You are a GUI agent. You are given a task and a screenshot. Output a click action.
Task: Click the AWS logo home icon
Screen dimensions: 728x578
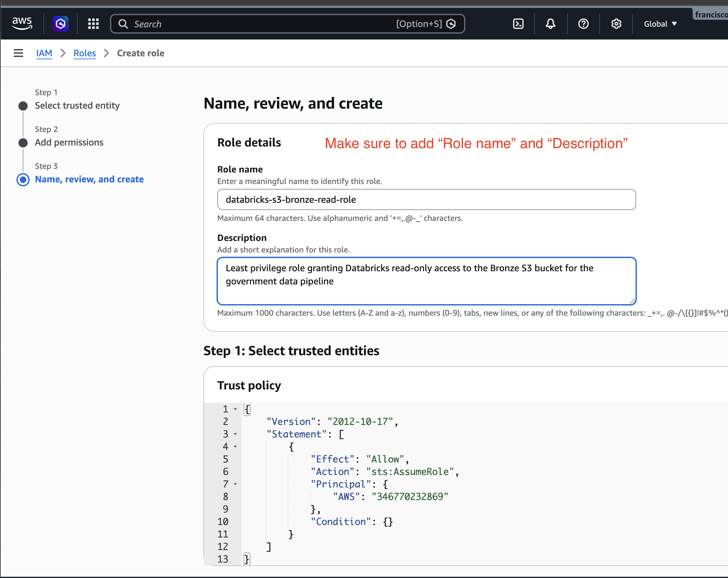tap(22, 23)
